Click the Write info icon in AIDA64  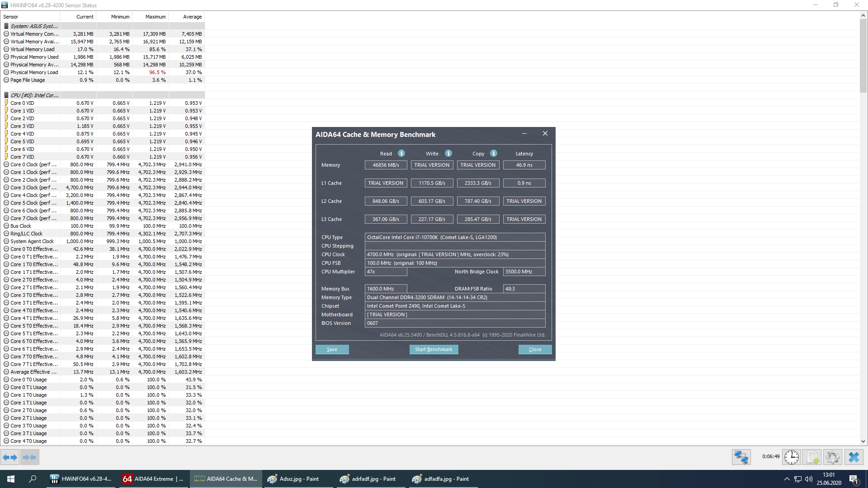pyautogui.click(x=448, y=153)
